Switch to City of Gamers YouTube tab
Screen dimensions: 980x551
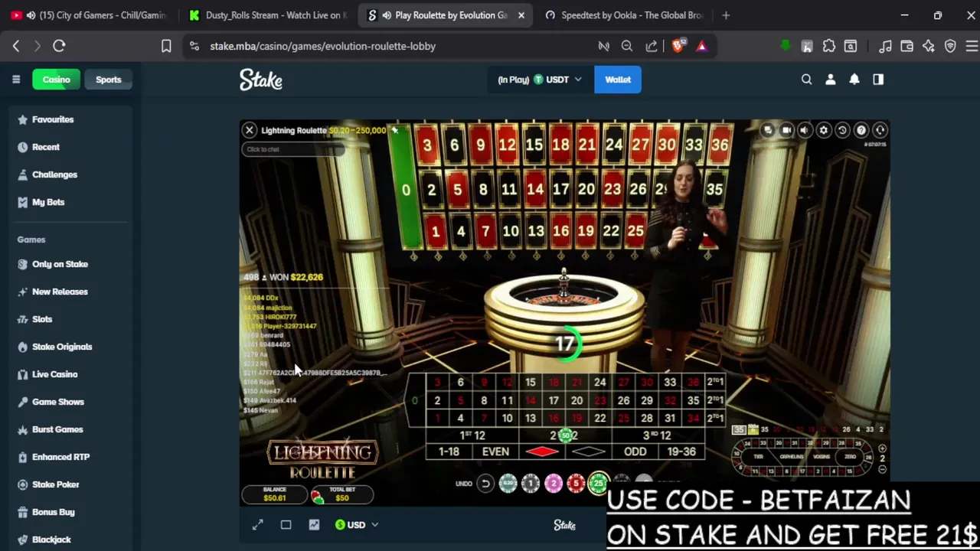point(90,15)
